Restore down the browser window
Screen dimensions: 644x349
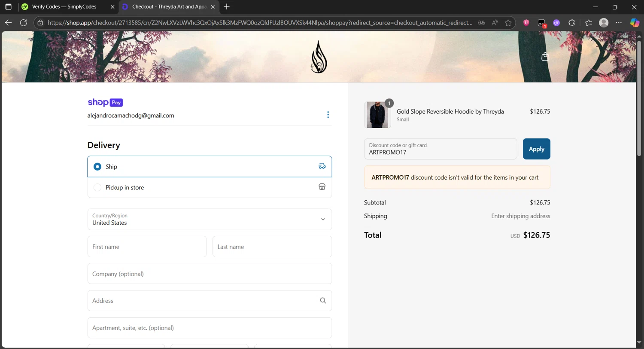pyautogui.click(x=615, y=7)
